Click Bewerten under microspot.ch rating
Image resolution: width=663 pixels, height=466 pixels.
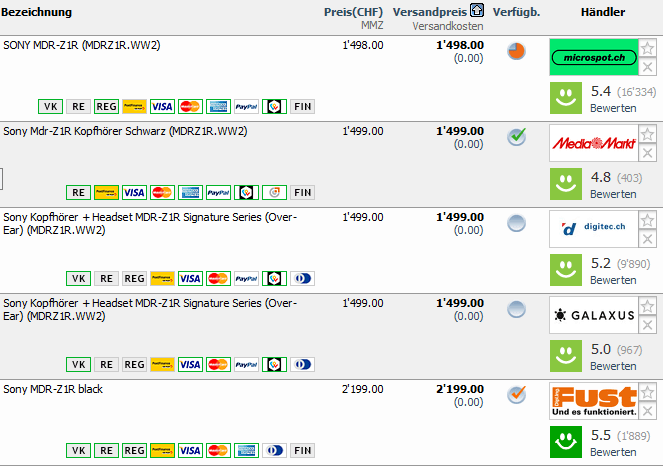612,108
